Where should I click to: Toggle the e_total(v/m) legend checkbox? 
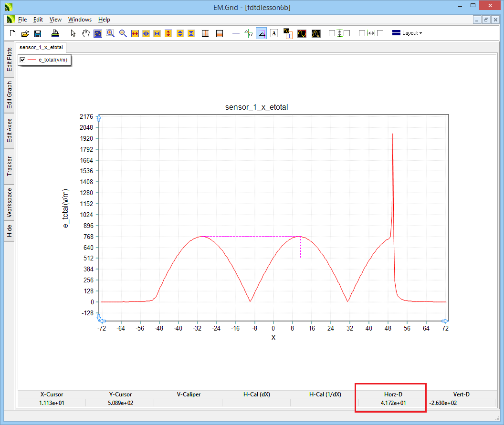22,60
